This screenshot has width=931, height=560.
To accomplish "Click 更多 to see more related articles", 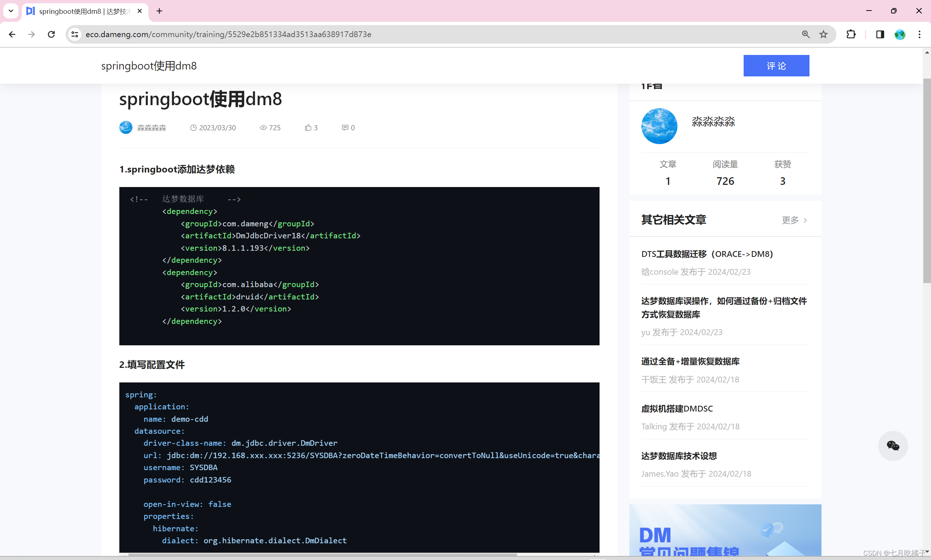I will 794,220.
